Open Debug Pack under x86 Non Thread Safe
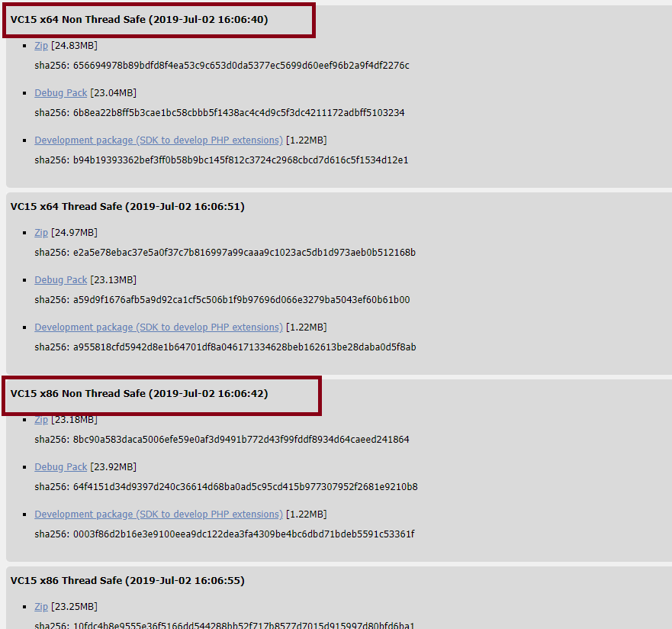672x629 pixels. 61,466
